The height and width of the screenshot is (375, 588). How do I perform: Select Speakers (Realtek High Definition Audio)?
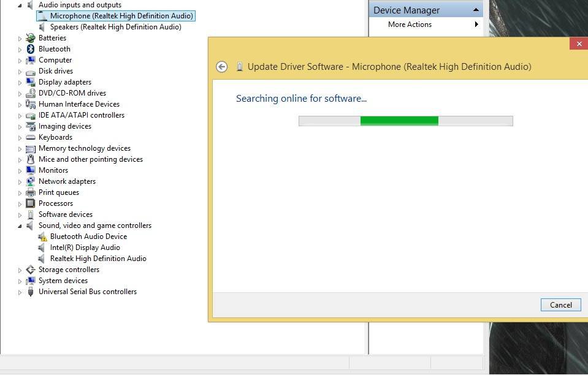pyautogui.click(x=115, y=27)
